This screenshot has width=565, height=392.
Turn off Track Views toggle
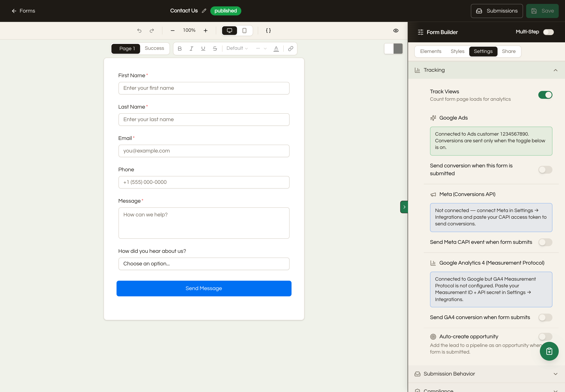545,95
